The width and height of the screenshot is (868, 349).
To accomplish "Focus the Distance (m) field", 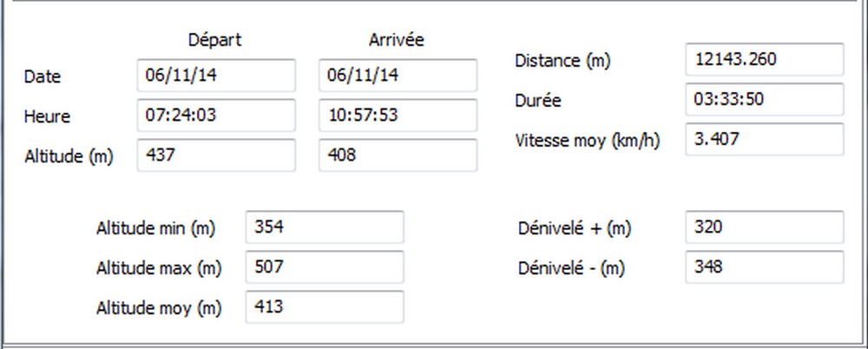I will click(765, 59).
